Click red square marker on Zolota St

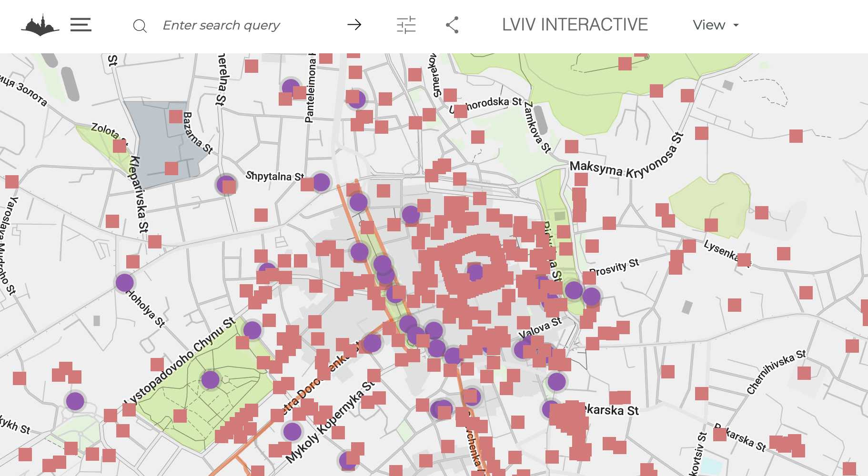(x=120, y=146)
